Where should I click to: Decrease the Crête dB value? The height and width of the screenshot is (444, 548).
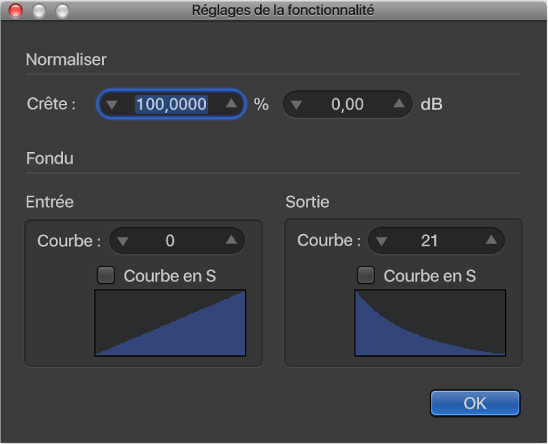[296, 105]
